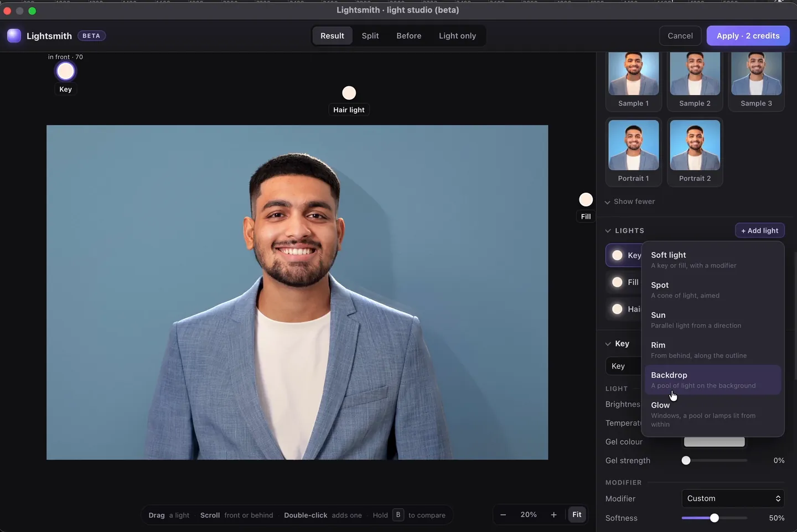Click the Fit zoom button
The width and height of the screenshot is (797, 532).
coord(577,515)
